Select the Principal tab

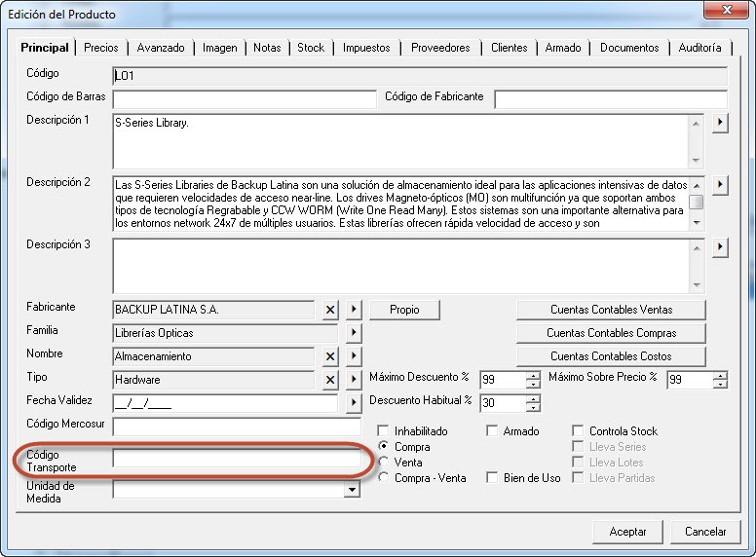[45, 48]
